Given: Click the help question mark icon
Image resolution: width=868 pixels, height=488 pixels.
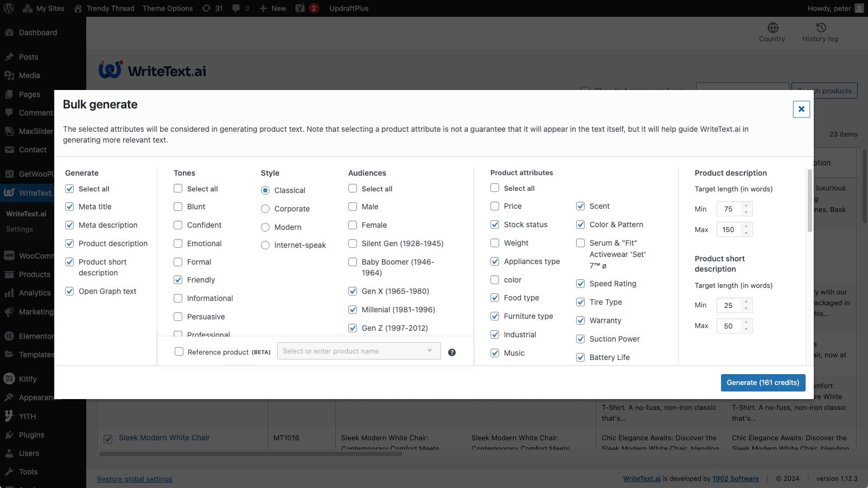Looking at the screenshot, I should pos(452,352).
